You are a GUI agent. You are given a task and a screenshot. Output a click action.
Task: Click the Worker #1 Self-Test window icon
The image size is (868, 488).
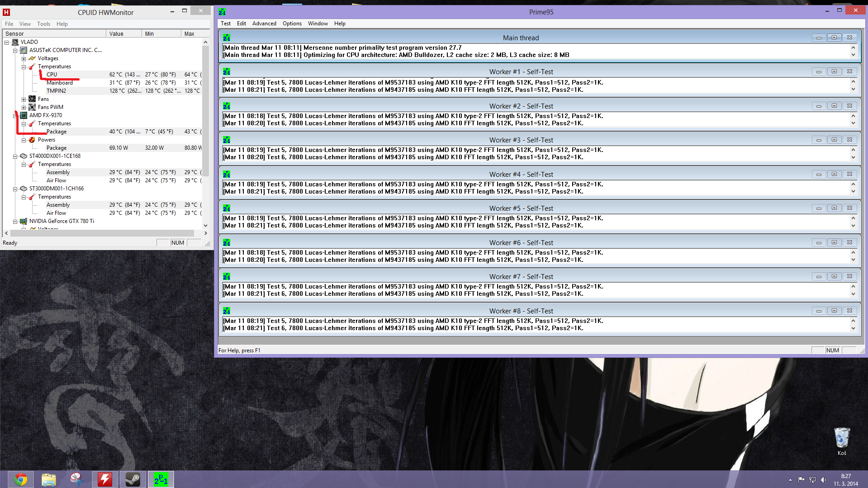point(227,71)
